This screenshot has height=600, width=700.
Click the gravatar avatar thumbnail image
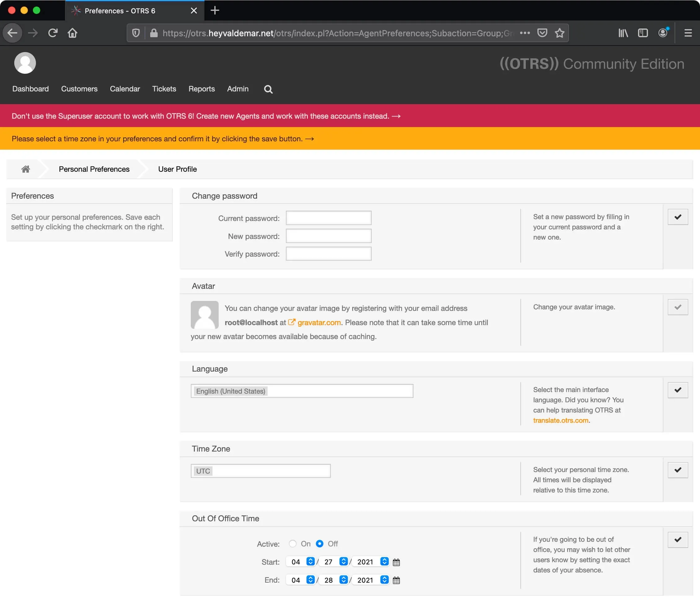point(205,315)
